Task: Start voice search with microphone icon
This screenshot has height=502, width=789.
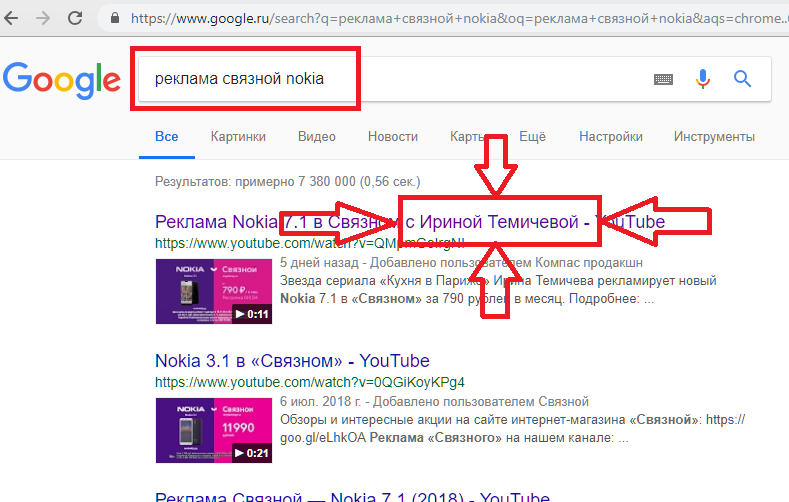Action: 702,79
